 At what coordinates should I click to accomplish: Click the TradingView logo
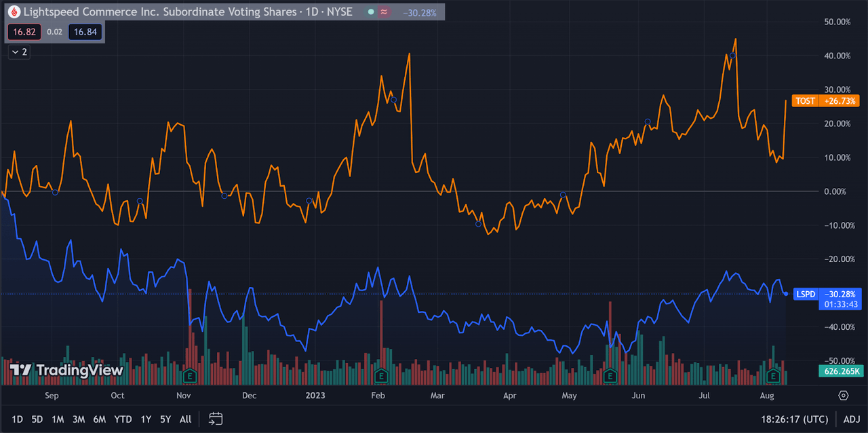click(66, 370)
